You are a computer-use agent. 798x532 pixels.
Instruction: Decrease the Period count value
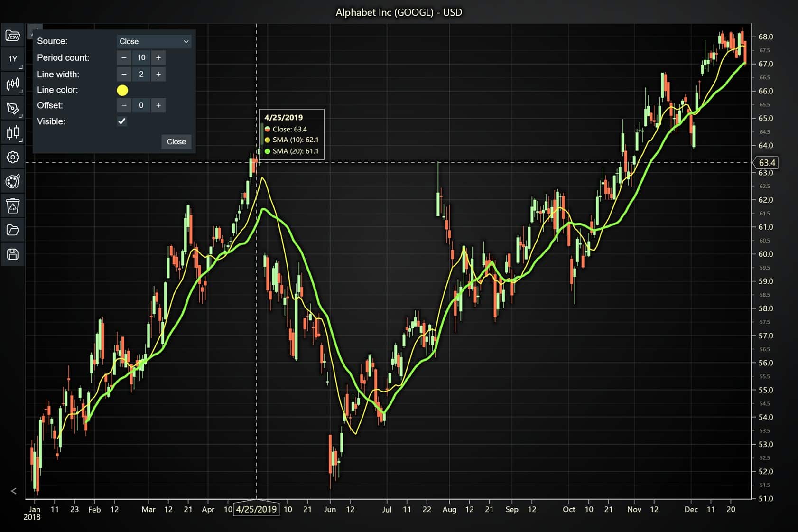[x=124, y=57]
